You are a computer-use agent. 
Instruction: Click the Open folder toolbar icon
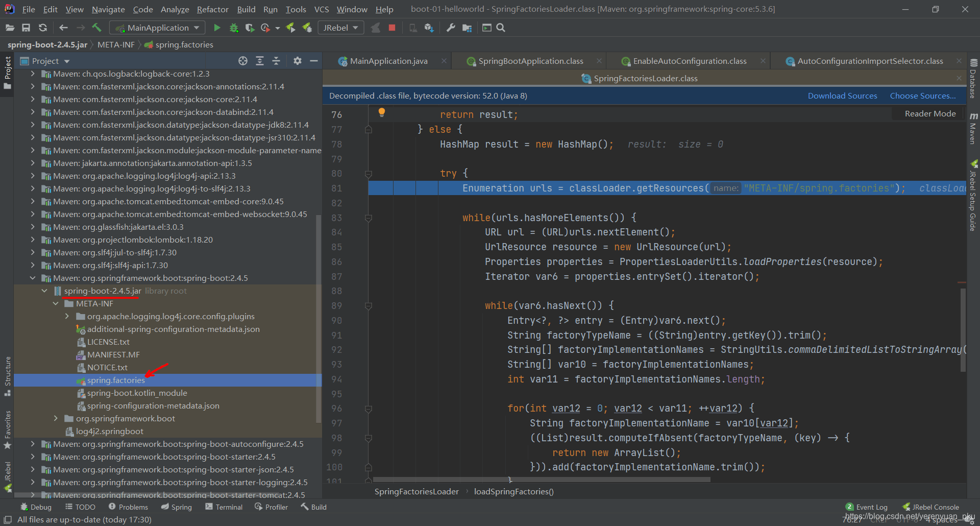(x=10, y=28)
